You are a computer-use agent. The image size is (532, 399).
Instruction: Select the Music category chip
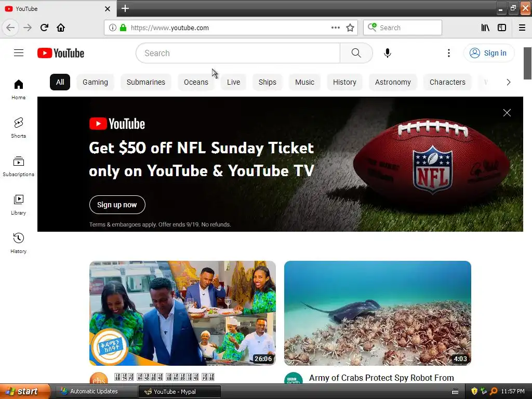[304, 82]
